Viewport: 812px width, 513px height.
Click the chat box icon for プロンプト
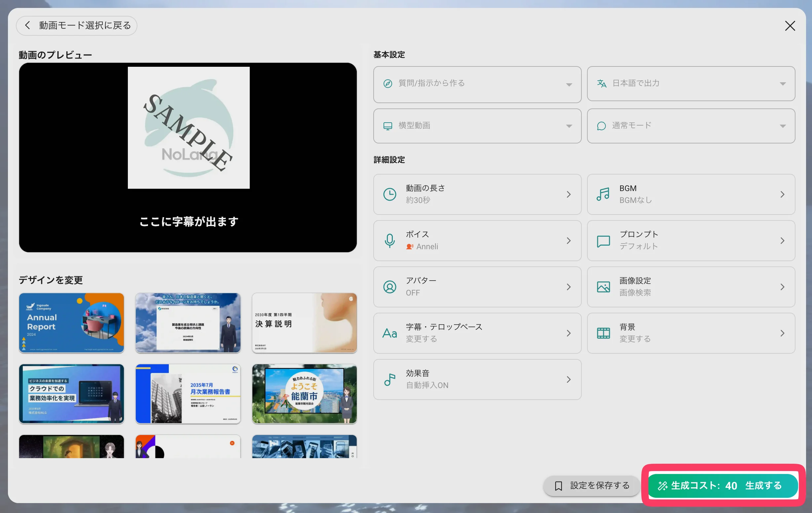[603, 241]
